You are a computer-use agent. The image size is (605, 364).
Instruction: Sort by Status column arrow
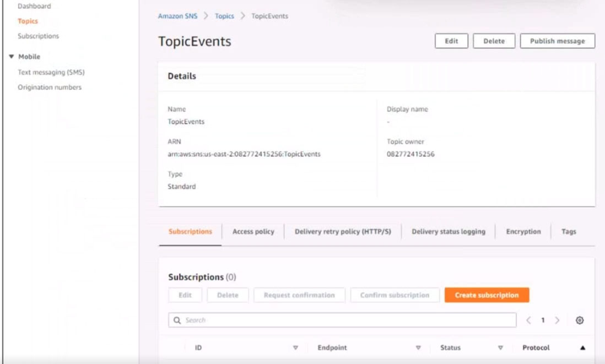500,347
